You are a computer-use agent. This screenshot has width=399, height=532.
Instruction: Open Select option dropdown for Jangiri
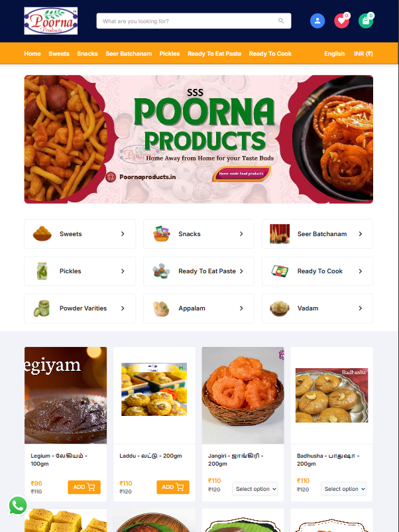(x=255, y=489)
